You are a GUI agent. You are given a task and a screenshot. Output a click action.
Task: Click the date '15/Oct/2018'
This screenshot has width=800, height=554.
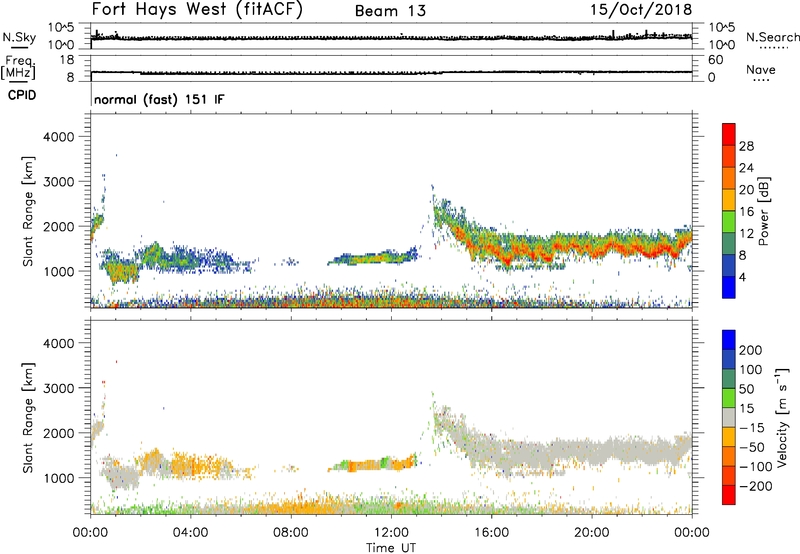tap(641, 10)
